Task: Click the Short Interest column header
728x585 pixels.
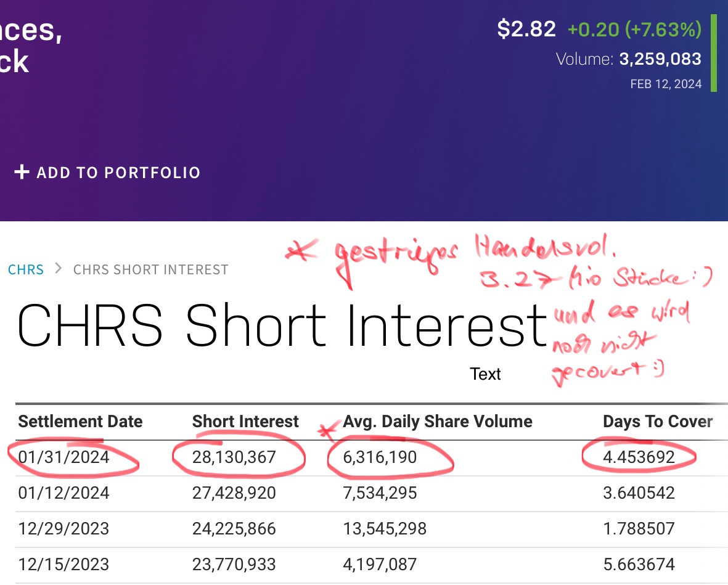Action: [x=245, y=421]
